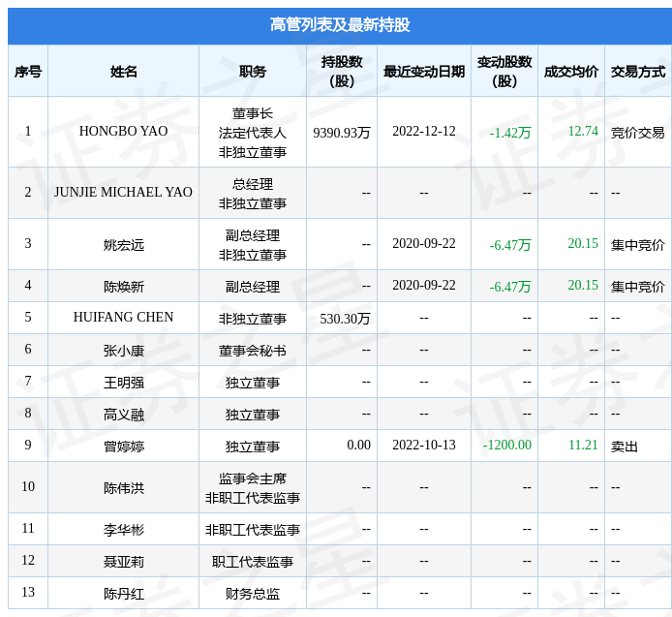Click the date 2022-12-12
The height and width of the screenshot is (617, 672).
point(424,131)
